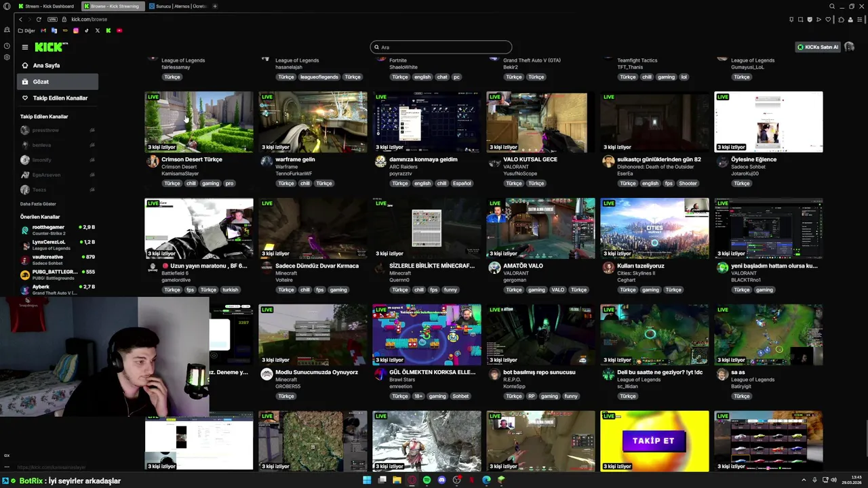
Task: Open the VALO KUTSAL GECE stream thumbnail
Action: [540, 122]
